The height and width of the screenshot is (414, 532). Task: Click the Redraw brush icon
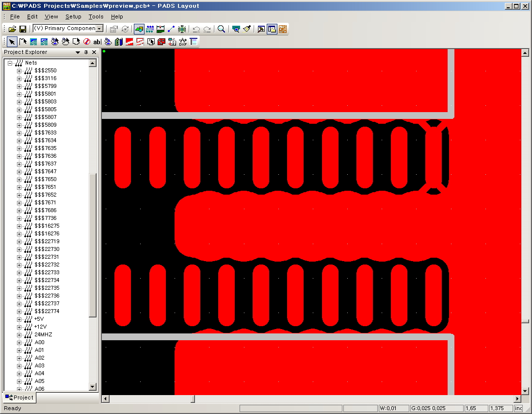pyautogui.click(x=247, y=29)
